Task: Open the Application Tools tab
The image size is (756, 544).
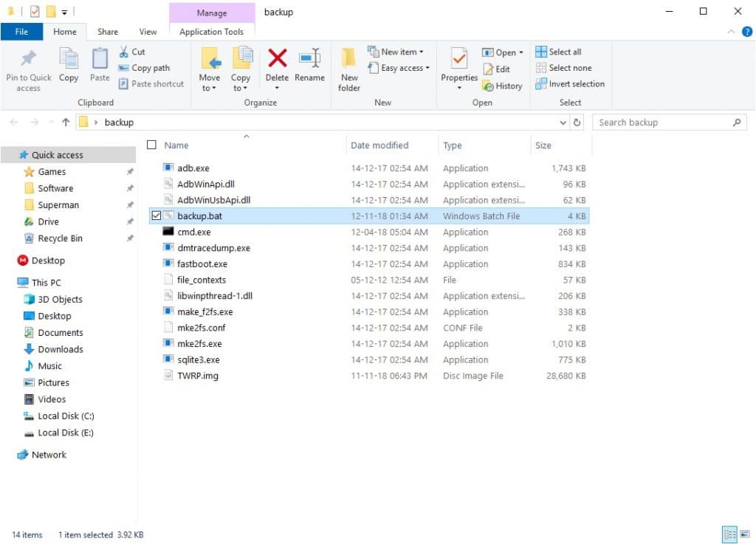Action: (x=211, y=32)
